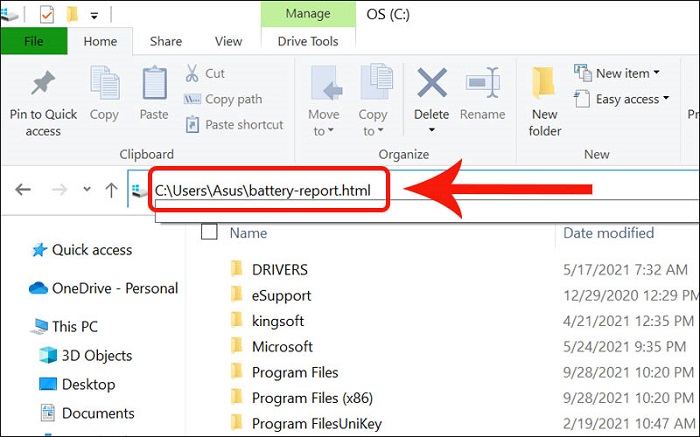The width and height of the screenshot is (700, 437).
Task: Expand the Delete options dropdown arrow
Action: coord(432,131)
